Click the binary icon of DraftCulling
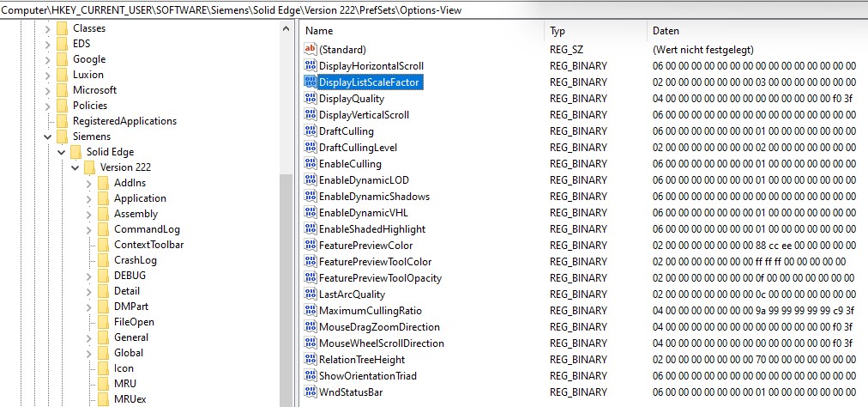Viewport: 868px width, 407px height. (x=310, y=131)
